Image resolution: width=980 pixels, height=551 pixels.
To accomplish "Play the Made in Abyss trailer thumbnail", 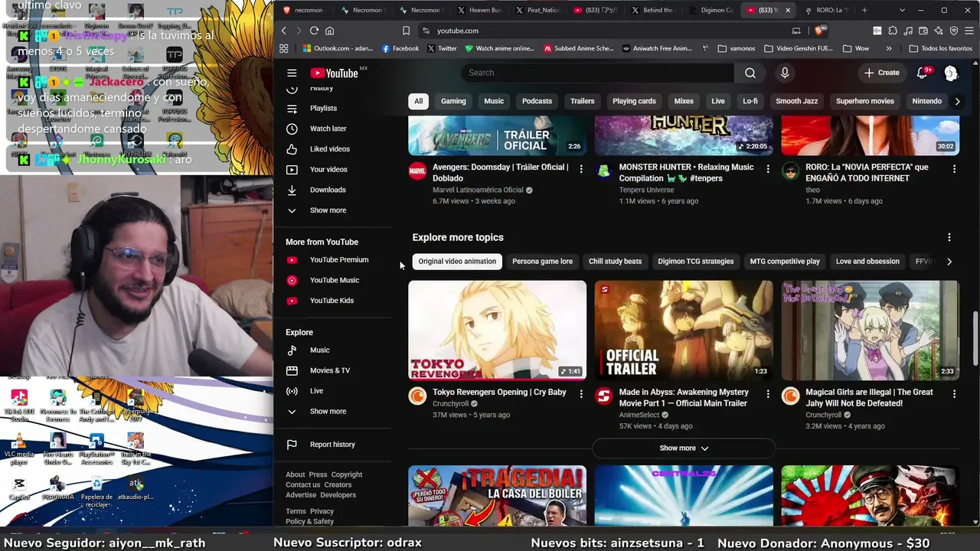I will [x=684, y=331].
